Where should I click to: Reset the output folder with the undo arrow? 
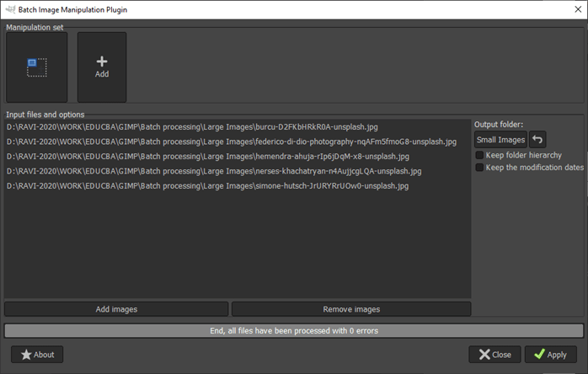click(x=537, y=140)
